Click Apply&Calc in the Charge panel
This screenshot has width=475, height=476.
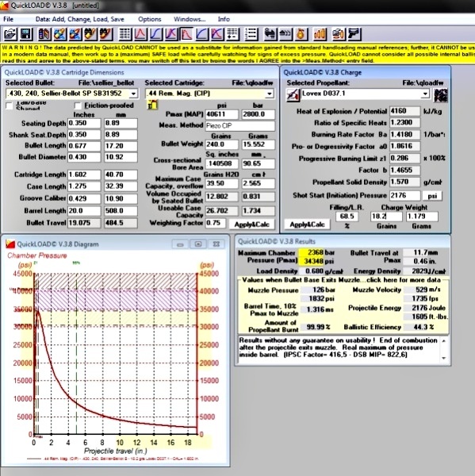pyautogui.click(x=307, y=225)
